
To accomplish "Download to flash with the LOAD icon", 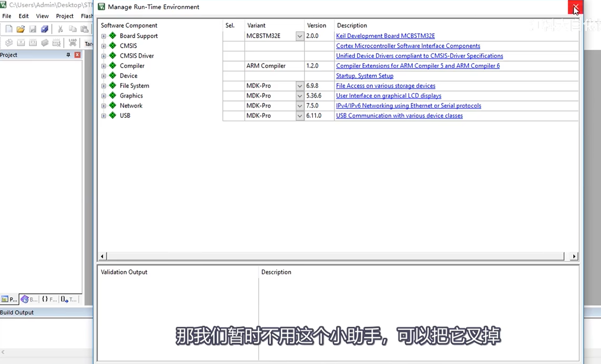I will point(72,43).
